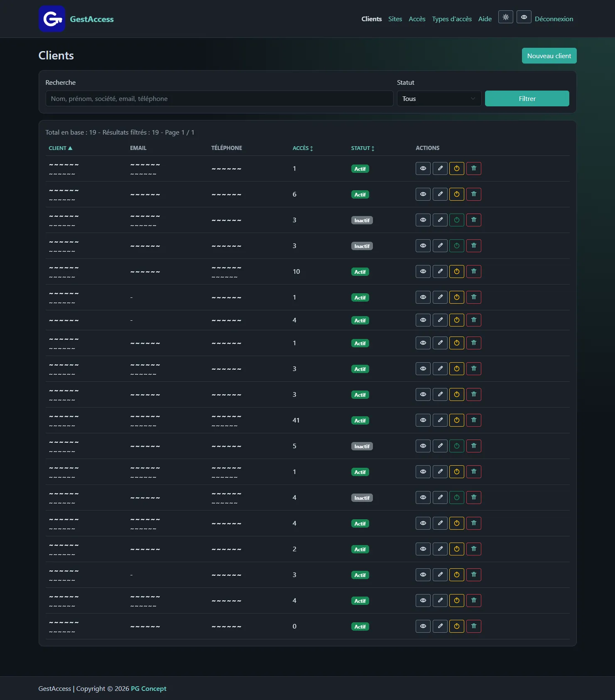
Task: Open the Sites menu item
Action: click(395, 19)
